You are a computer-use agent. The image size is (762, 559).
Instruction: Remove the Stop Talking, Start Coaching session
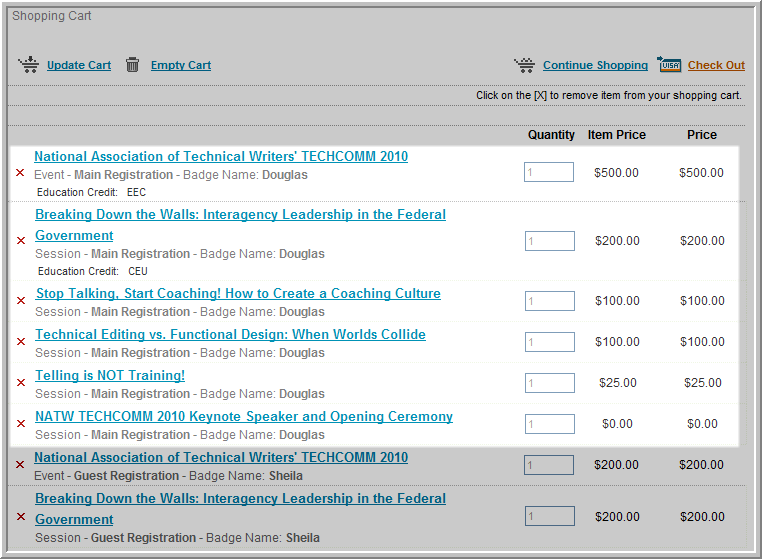21,300
